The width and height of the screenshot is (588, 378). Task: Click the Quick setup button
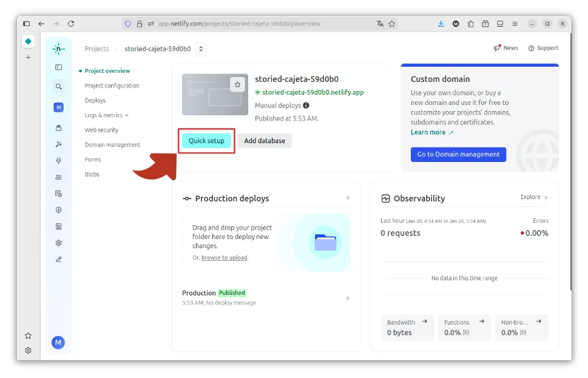click(x=206, y=141)
